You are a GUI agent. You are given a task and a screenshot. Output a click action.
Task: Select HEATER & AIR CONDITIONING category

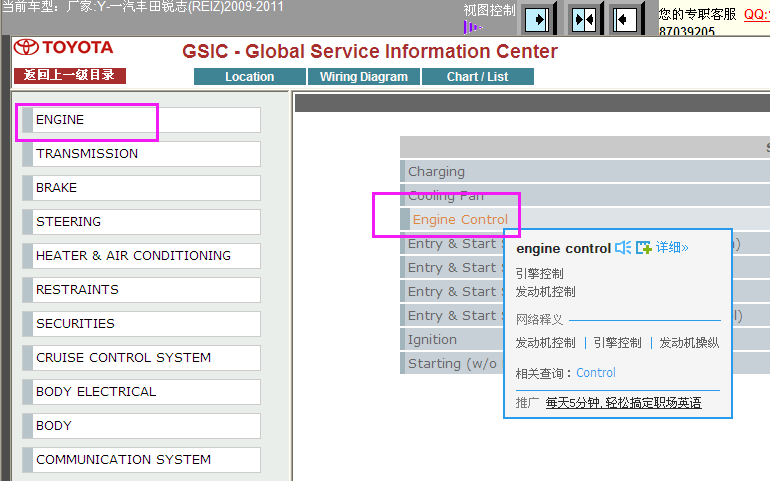(141, 255)
